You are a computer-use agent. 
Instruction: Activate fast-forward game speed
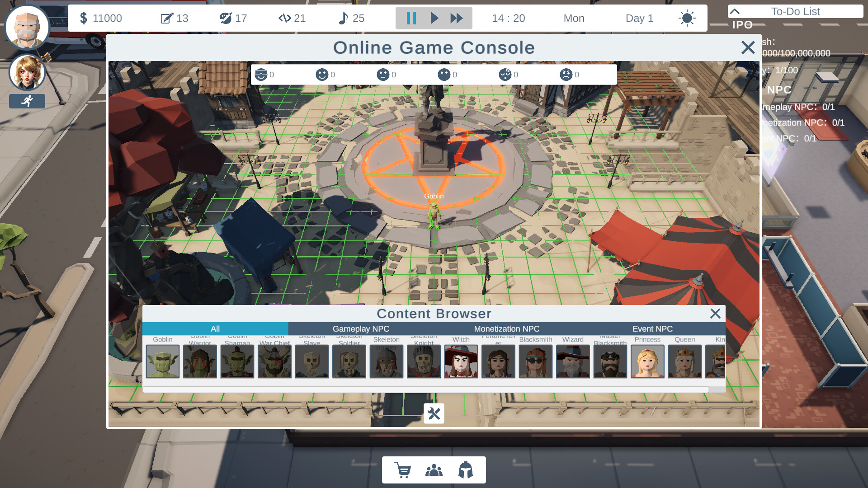(x=457, y=18)
